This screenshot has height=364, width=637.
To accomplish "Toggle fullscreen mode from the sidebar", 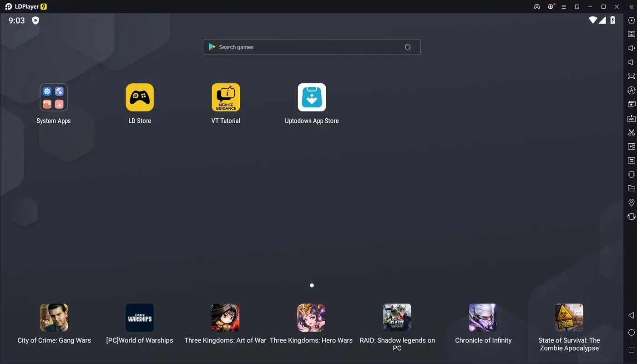I will [x=631, y=76].
